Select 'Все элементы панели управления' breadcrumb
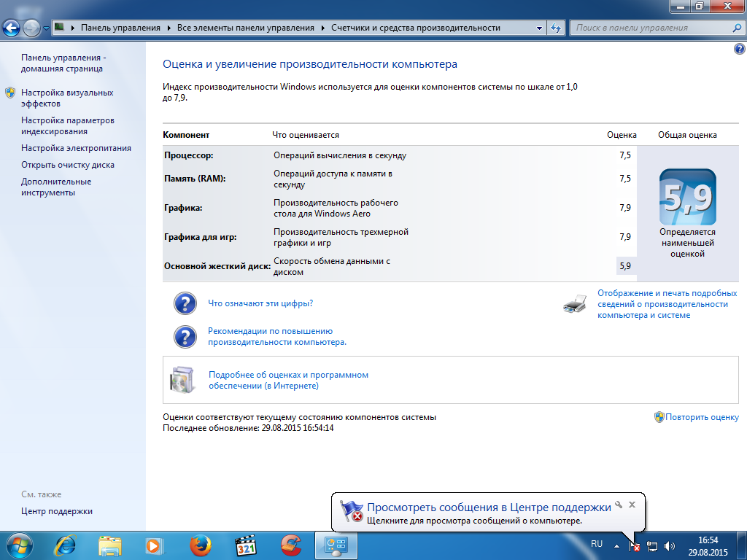 pyautogui.click(x=245, y=28)
